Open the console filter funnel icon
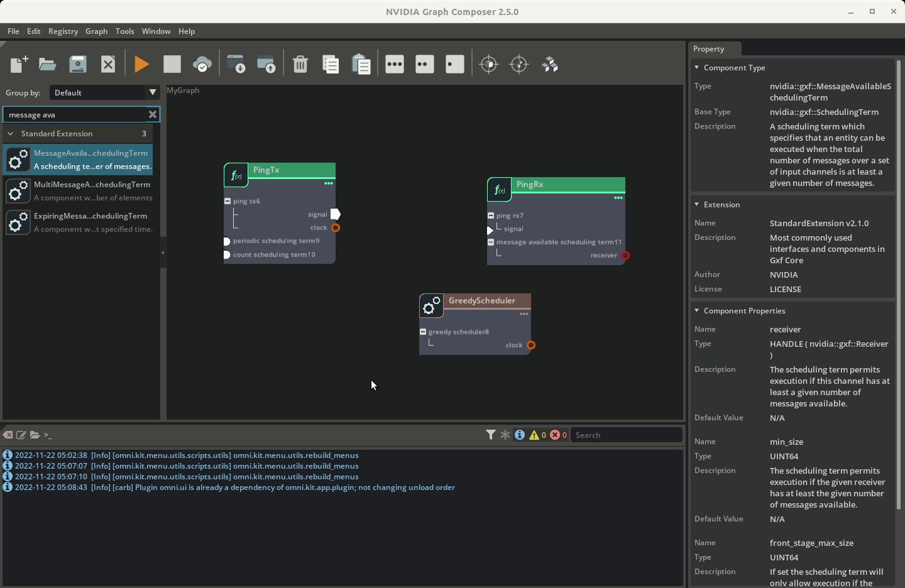 491,434
